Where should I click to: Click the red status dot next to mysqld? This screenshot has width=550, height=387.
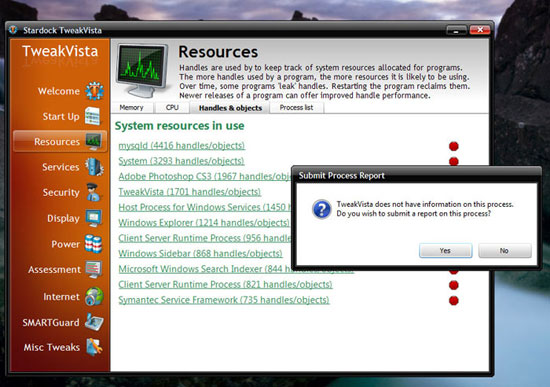(454, 146)
